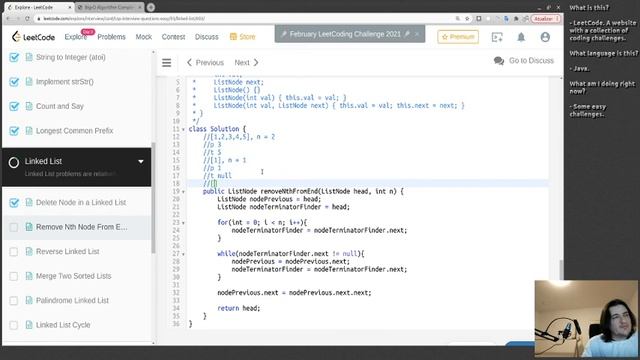Viewport: 640px width, 360px height.
Task: Open Merge Two Sorted Lists problem
Action: click(x=73, y=276)
